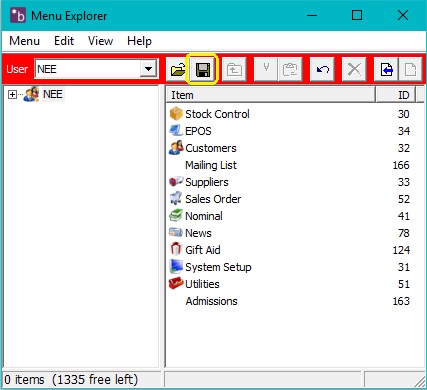Screen dimensions: 427x390
Task: Minimize the Menu Explorer window
Action: (x=312, y=15)
